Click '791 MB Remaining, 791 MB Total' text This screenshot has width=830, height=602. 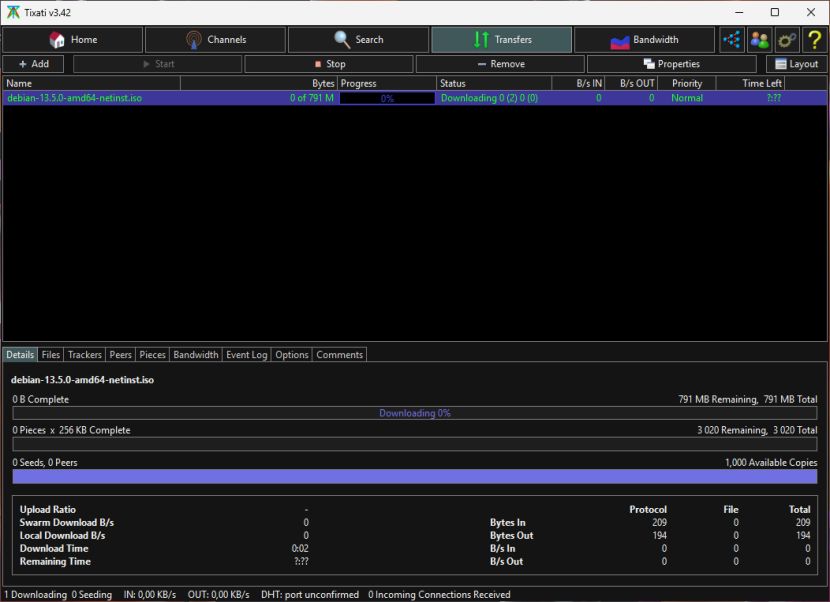[747, 399]
